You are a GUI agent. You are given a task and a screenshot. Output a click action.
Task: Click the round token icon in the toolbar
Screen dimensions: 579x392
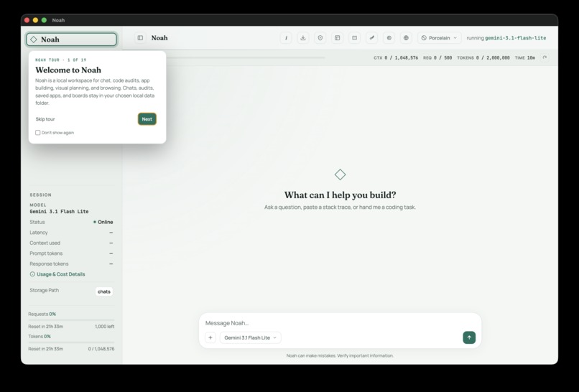tap(389, 37)
